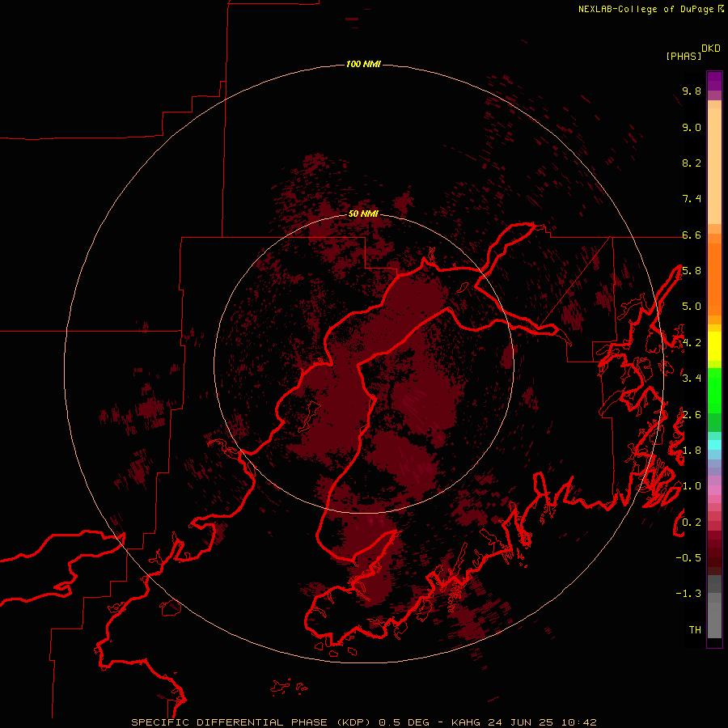Click the 1.0 value on the color scale
The image size is (728, 728).
click(692, 486)
